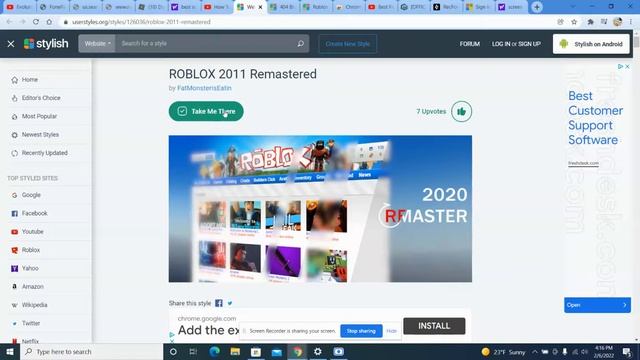The height and width of the screenshot is (360, 640).
Task: Click the Youtube sidebar icon
Action: [x=14, y=232]
